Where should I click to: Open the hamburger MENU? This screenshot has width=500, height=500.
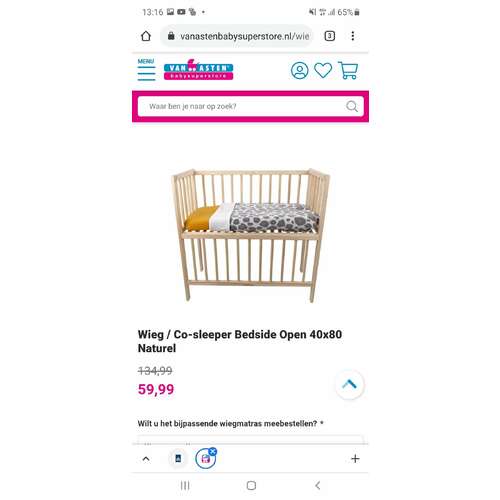pos(146,70)
